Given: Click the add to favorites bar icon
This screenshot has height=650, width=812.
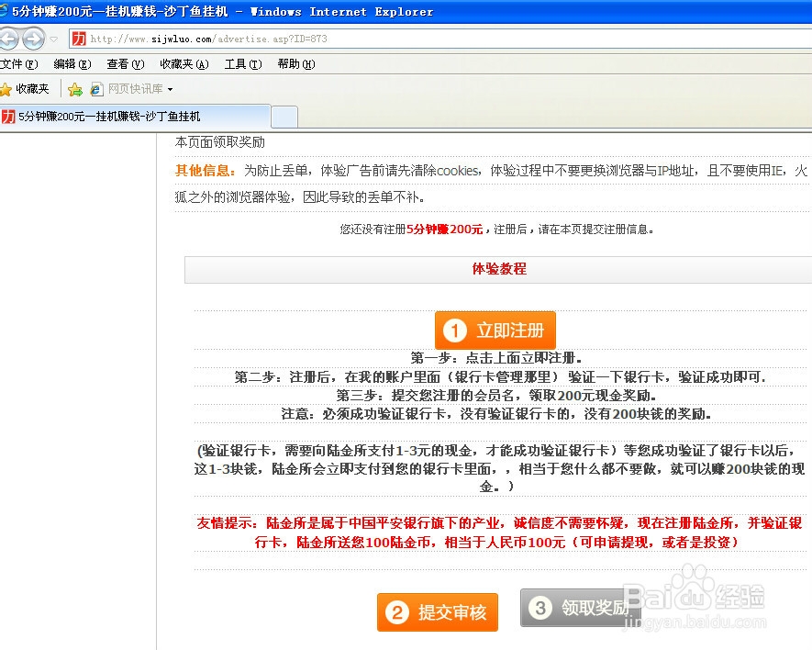Looking at the screenshot, I should (x=75, y=90).
